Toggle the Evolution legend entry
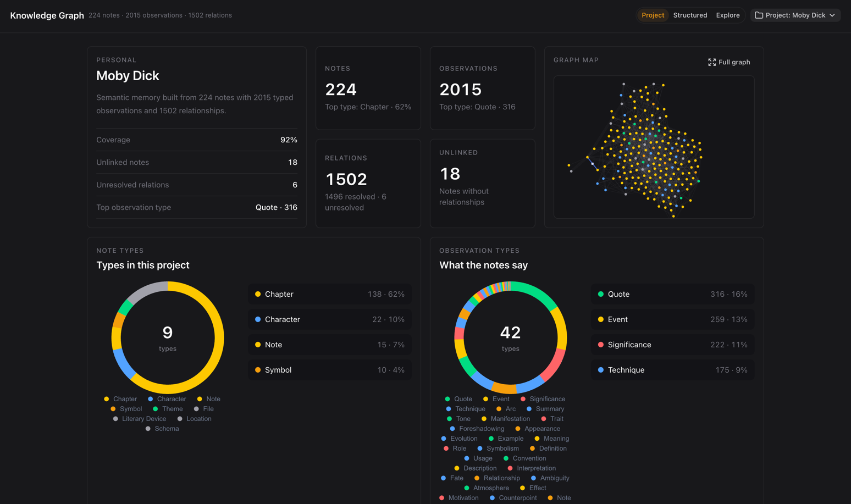This screenshot has height=504, width=851. (x=459, y=439)
